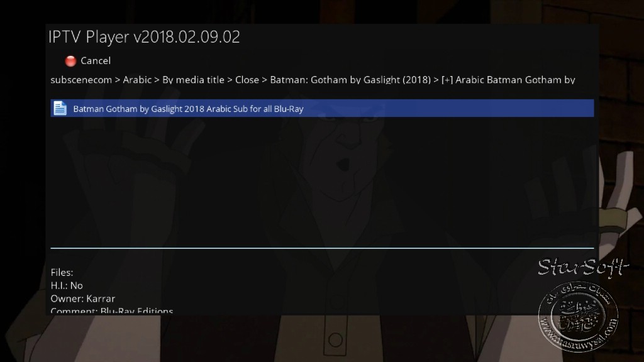Click the H.I.: No info line

click(67, 286)
